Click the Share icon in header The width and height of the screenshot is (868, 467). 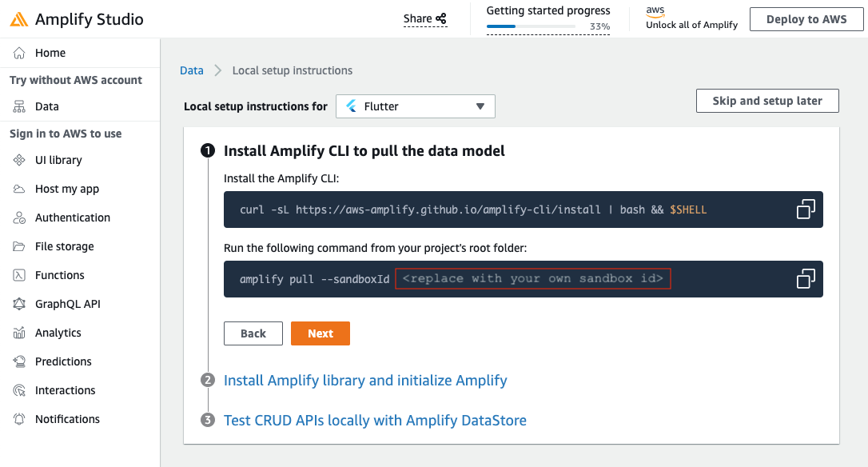(440, 19)
